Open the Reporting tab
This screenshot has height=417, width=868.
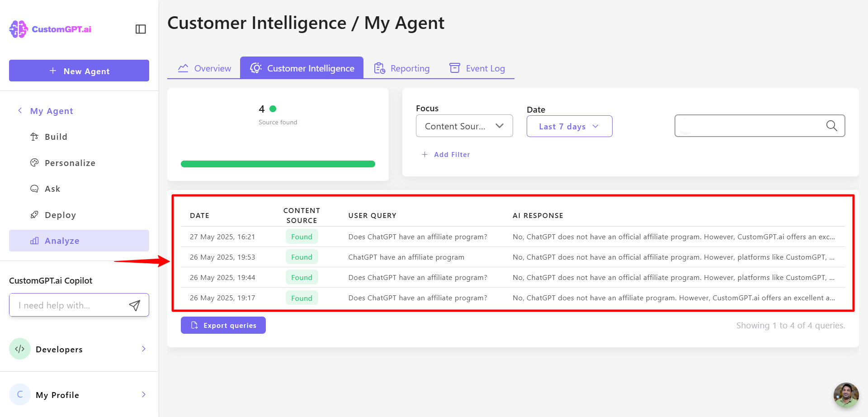point(401,68)
